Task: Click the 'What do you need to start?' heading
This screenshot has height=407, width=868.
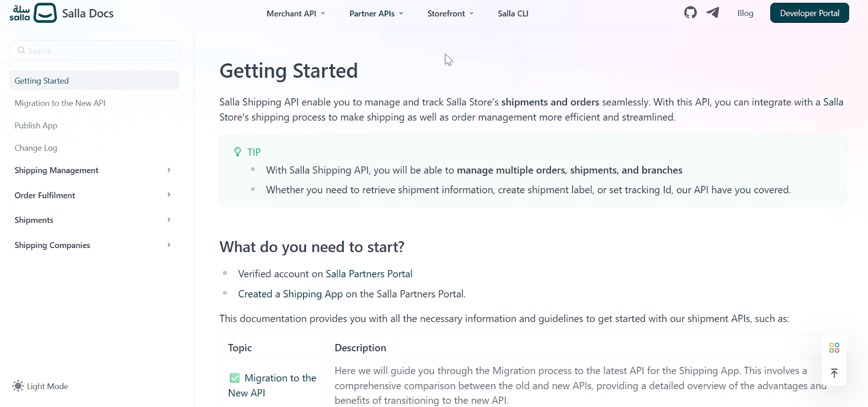Action: click(312, 247)
